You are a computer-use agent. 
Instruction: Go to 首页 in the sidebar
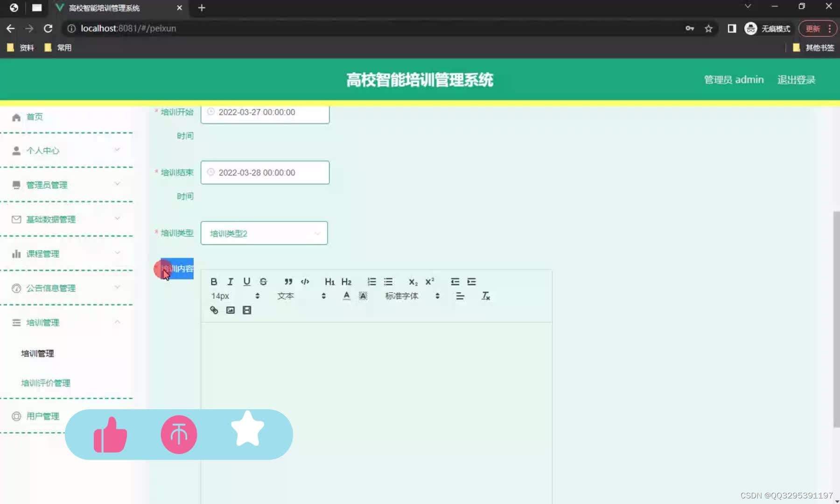click(x=35, y=117)
